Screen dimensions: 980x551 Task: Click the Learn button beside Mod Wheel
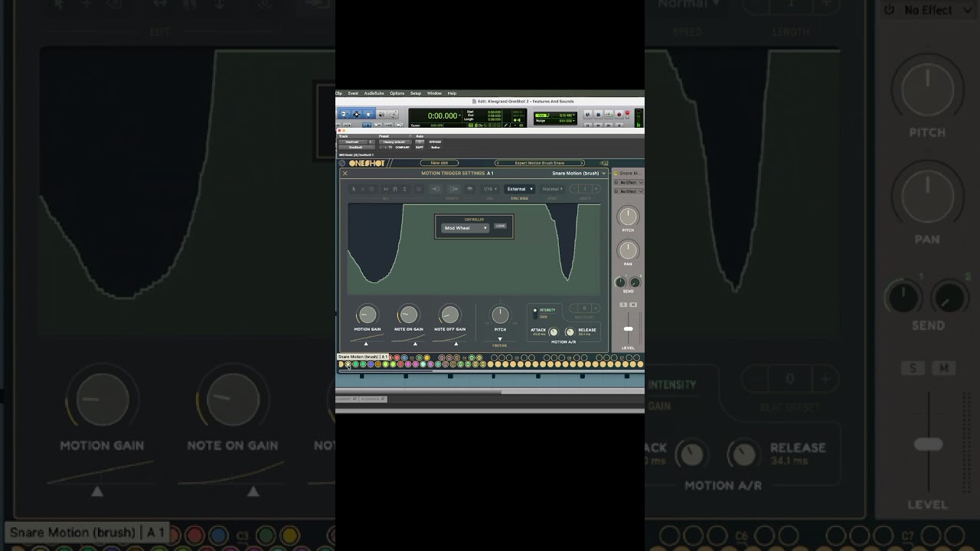pyautogui.click(x=500, y=226)
